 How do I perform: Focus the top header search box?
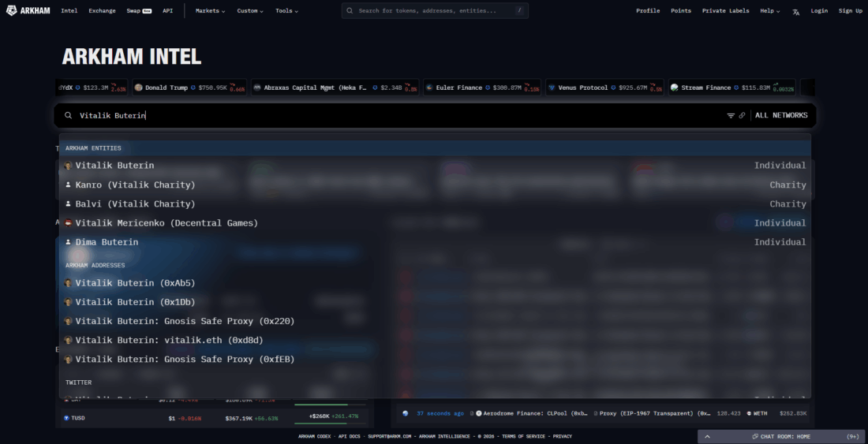435,10
